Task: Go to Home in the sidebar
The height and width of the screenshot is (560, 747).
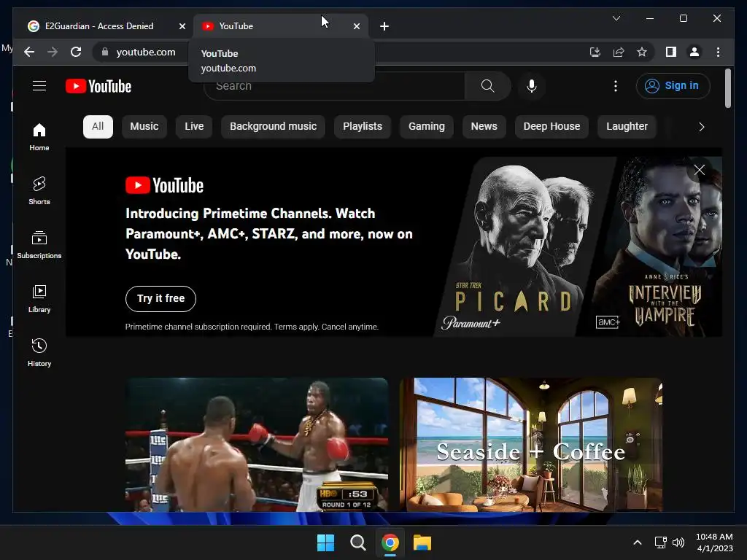Action: 39,136
